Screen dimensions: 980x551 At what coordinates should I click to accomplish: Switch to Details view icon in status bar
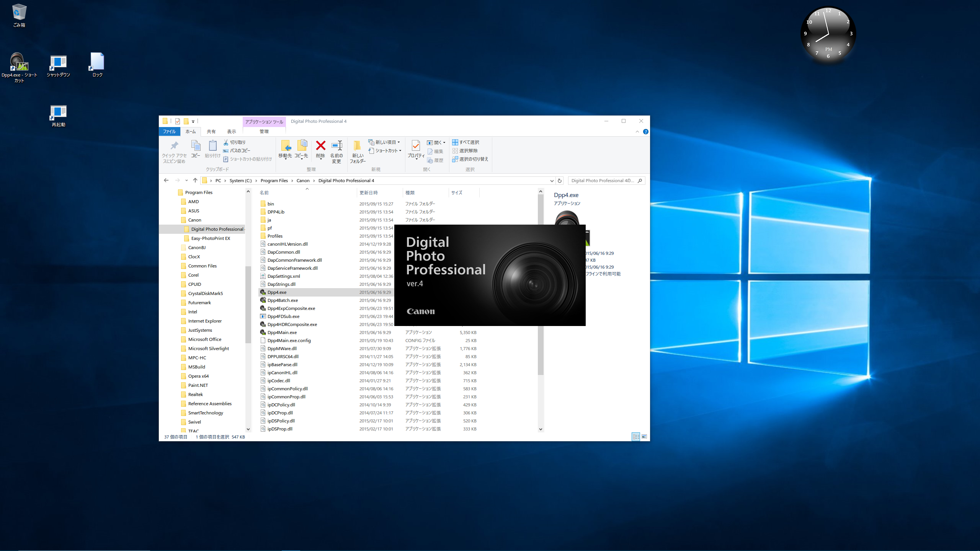pos(636,437)
